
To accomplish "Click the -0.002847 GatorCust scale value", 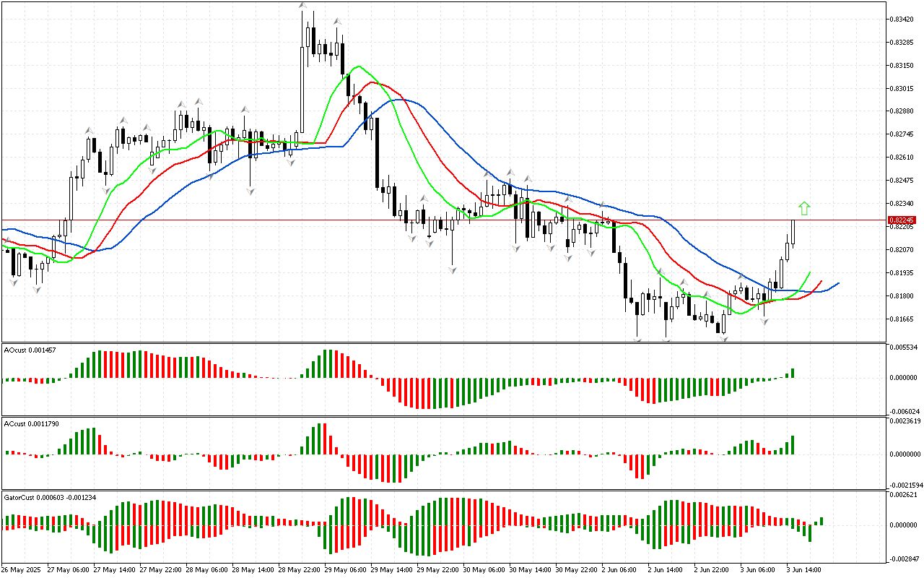I will pos(904,559).
